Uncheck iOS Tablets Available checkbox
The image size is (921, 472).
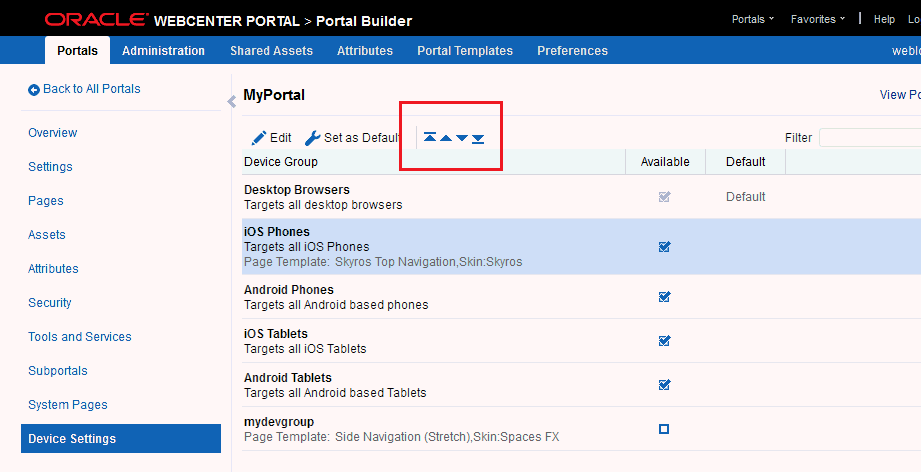click(x=664, y=340)
